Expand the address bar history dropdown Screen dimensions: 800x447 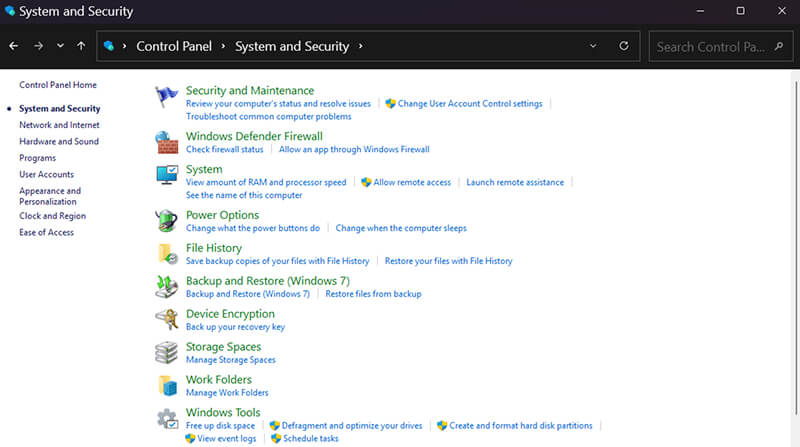(593, 46)
